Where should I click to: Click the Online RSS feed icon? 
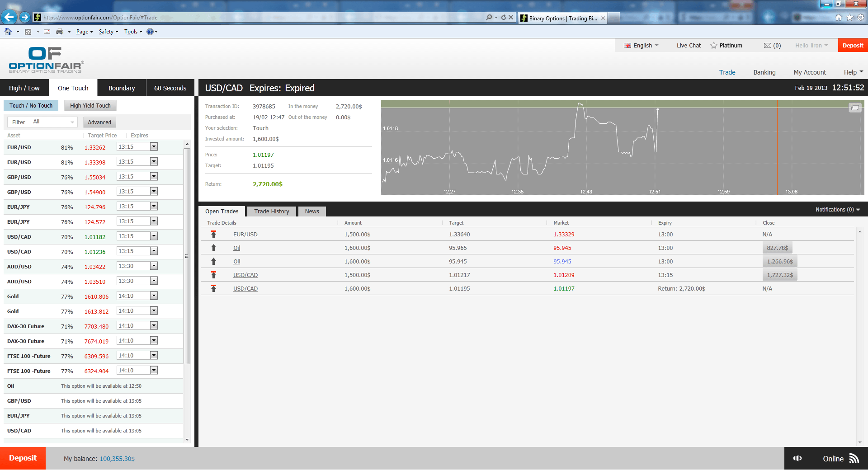tap(854, 458)
